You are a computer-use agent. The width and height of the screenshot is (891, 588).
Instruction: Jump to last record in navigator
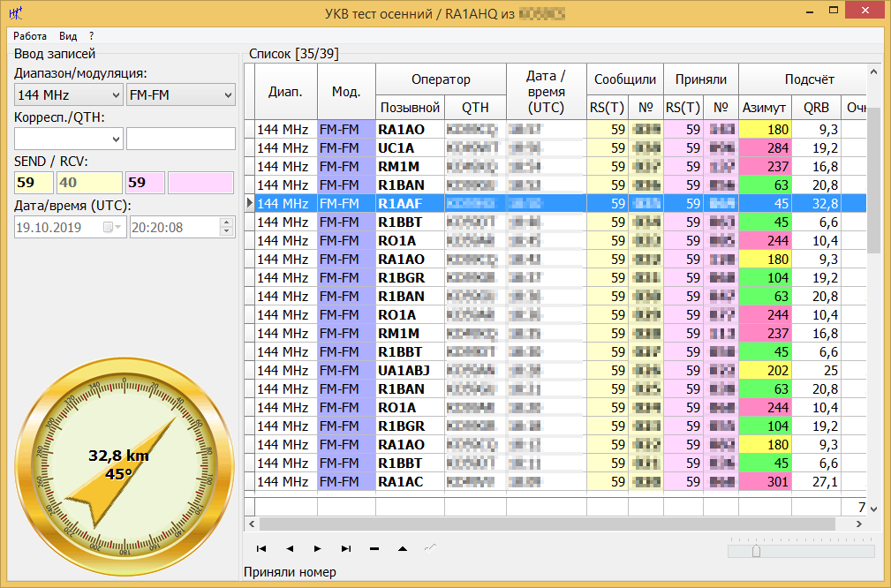pos(346,548)
